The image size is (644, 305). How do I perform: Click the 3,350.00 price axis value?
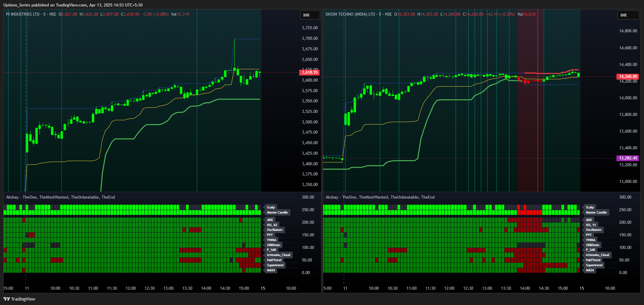point(310,185)
